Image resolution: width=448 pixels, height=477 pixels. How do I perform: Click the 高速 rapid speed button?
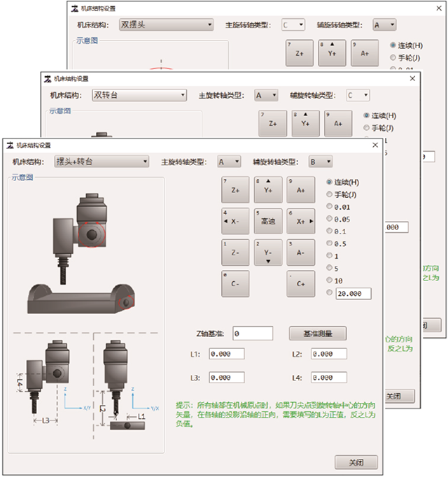pyautogui.click(x=268, y=220)
